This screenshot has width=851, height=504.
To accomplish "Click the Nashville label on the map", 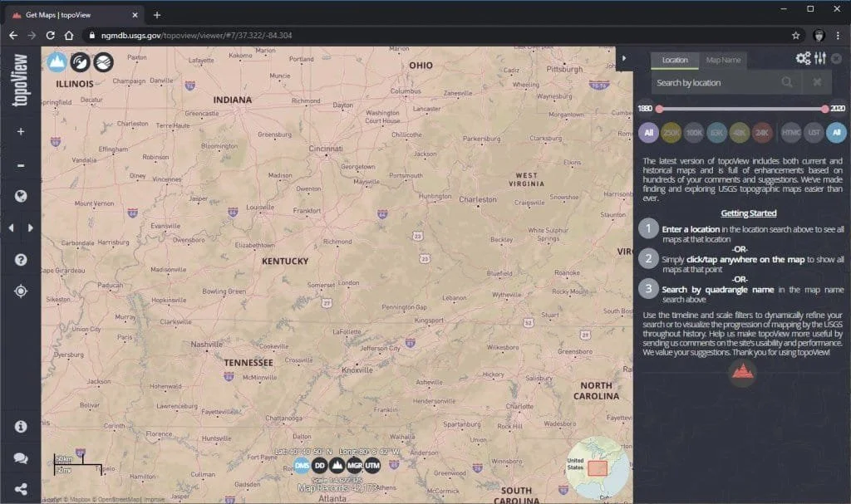I will 206,344.
